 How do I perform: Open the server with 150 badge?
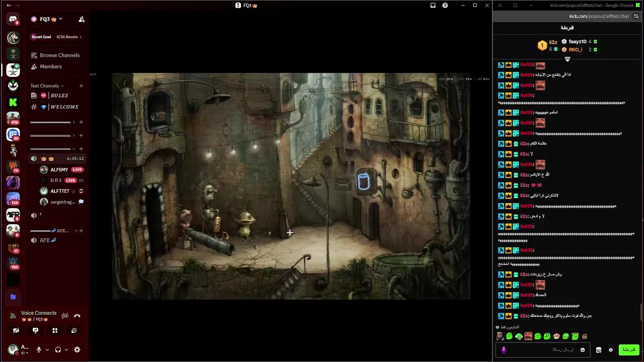[13, 263]
